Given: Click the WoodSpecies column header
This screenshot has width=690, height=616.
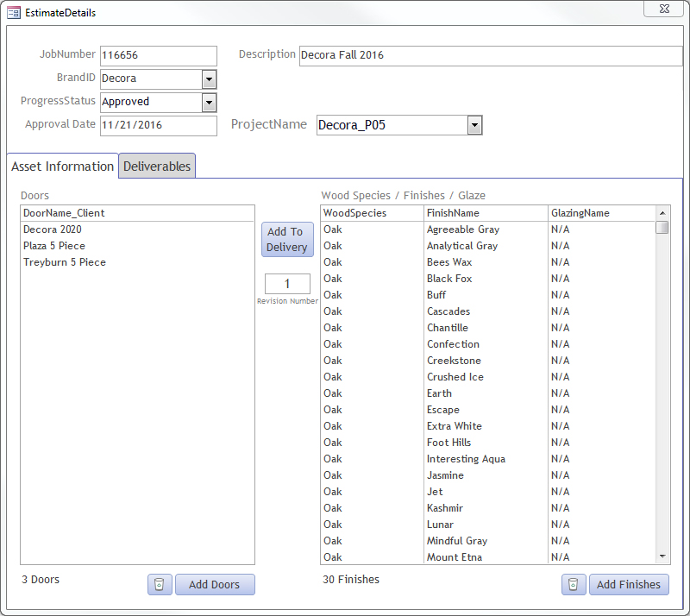Looking at the screenshot, I should click(x=373, y=213).
